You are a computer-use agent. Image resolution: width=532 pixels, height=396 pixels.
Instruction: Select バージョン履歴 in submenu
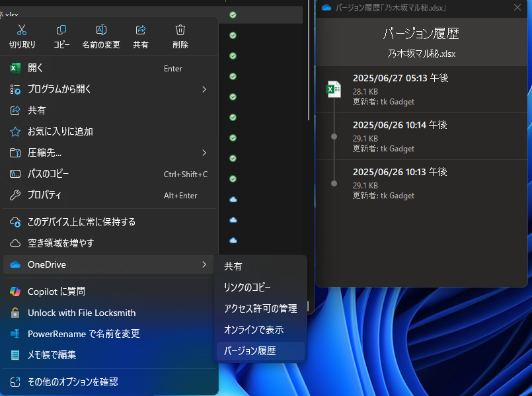[260, 351]
